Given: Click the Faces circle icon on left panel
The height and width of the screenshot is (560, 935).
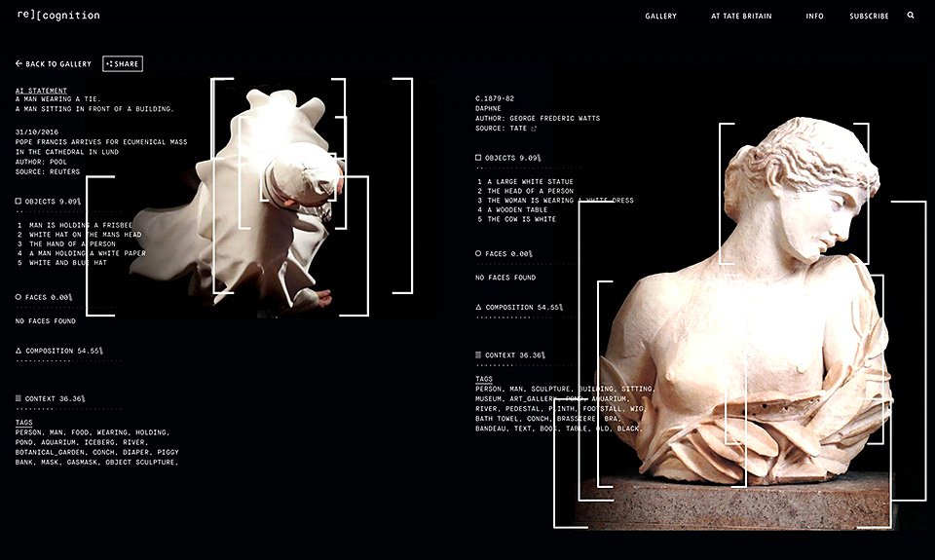Looking at the screenshot, I should [18, 296].
